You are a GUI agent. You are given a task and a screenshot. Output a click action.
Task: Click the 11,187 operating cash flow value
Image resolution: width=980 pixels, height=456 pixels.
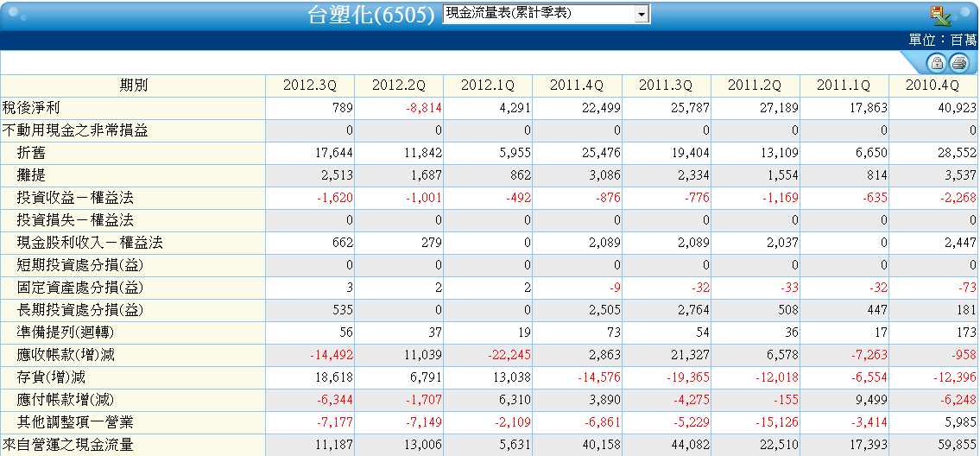point(334,446)
